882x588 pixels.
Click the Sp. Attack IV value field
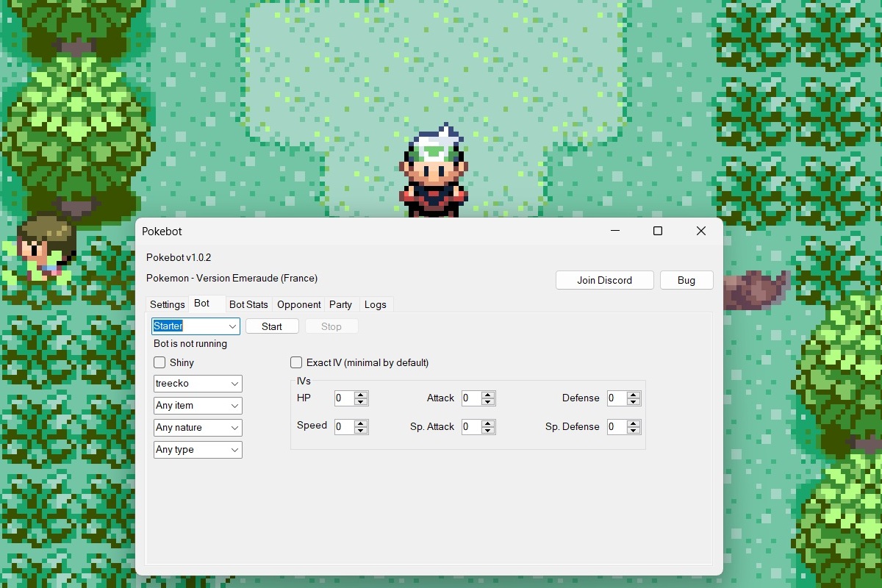tap(471, 426)
